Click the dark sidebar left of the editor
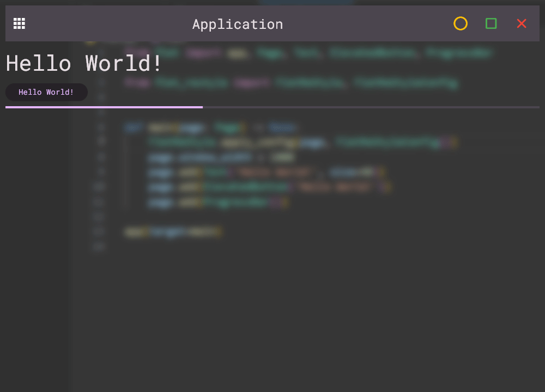Image resolution: width=545 pixels, height=392 pixels. (x=35, y=245)
